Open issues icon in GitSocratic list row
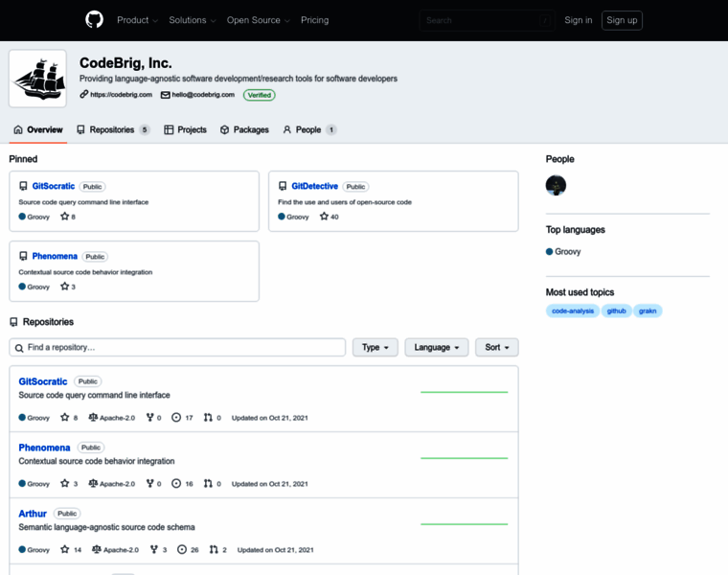728x575 pixels. [176, 418]
